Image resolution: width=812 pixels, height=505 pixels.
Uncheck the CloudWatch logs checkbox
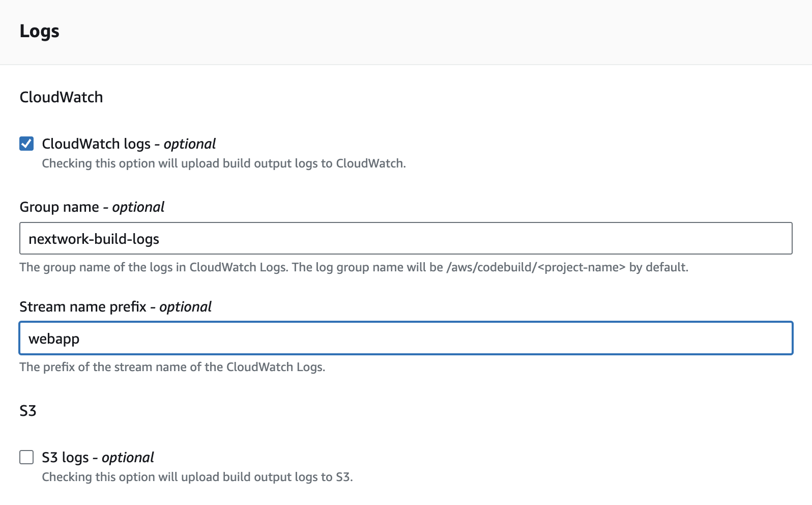[26, 144]
